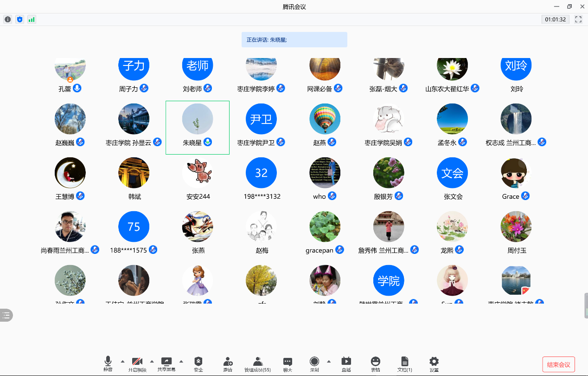Click the 静音 microphone mute icon

click(108, 362)
